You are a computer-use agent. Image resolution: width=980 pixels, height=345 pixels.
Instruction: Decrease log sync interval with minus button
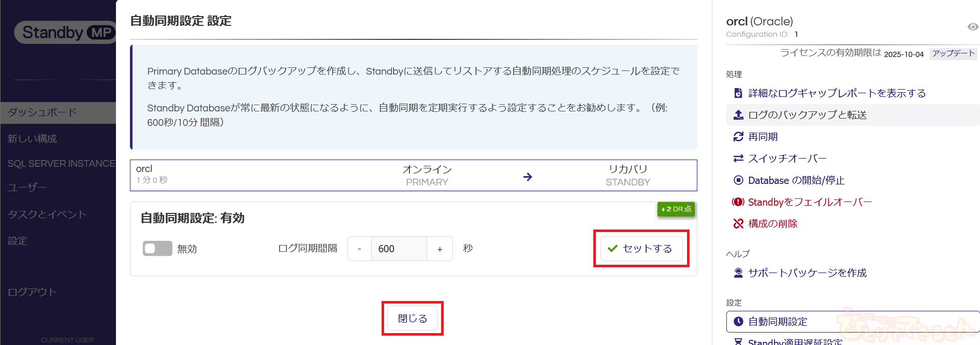[x=359, y=249]
